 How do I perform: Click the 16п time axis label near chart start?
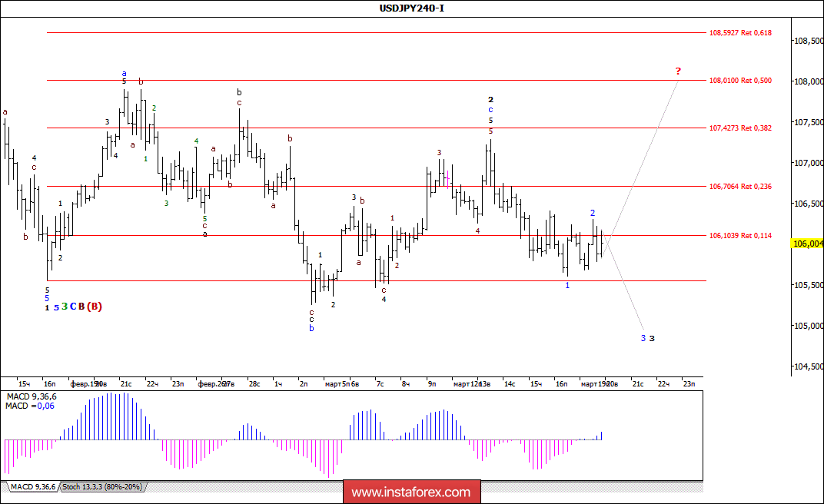(49, 384)
